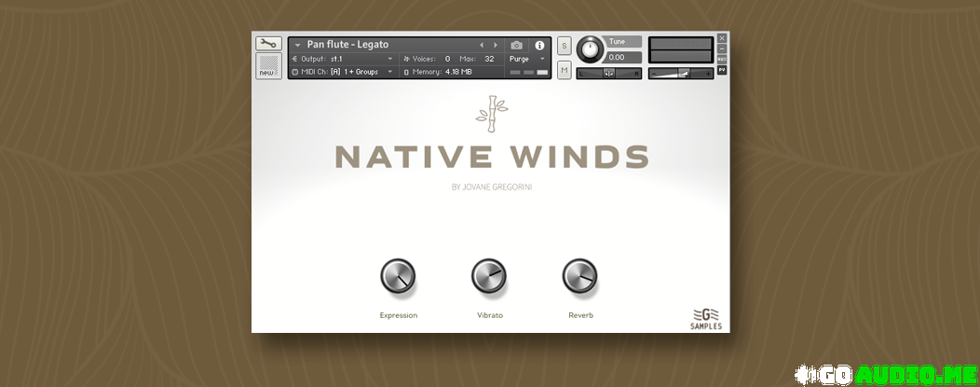This screenshot has width=980, height=387.
Task: Solo the instrument with S button
Action: 565,46
